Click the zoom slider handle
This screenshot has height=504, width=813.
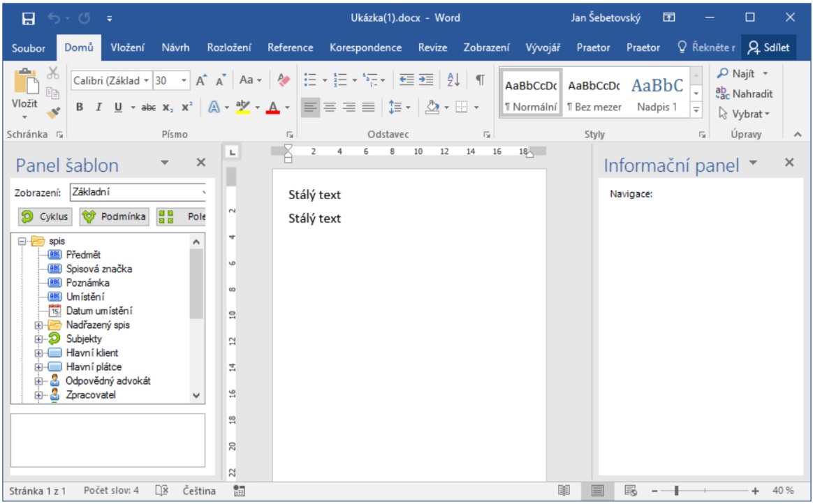[x=676, y=491]
